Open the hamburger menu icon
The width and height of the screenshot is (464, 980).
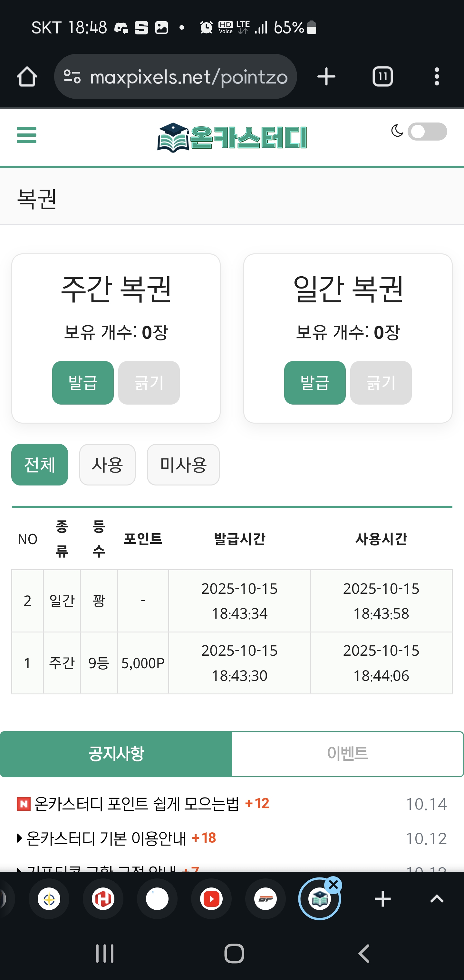(x=27, y=135)
